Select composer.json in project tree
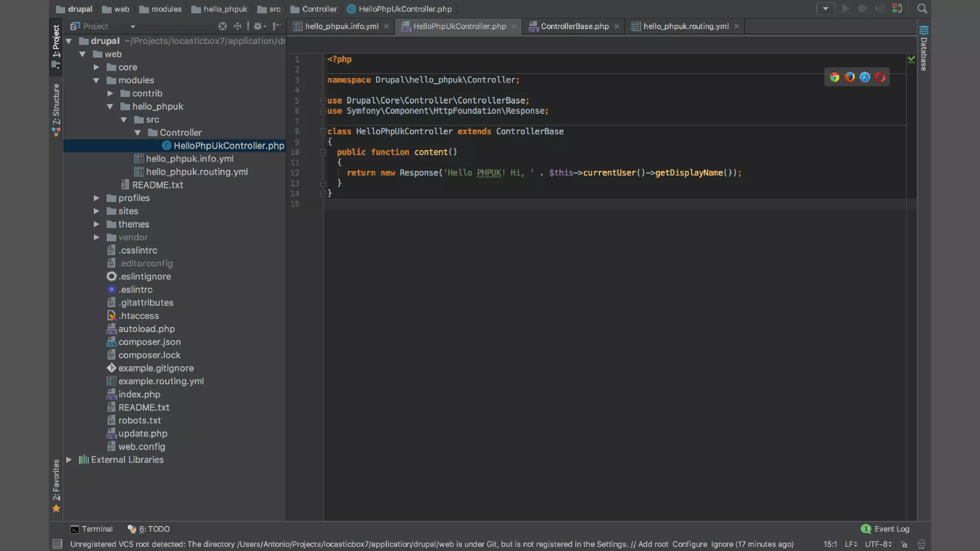980x551 pixels. tap(149, 342)
